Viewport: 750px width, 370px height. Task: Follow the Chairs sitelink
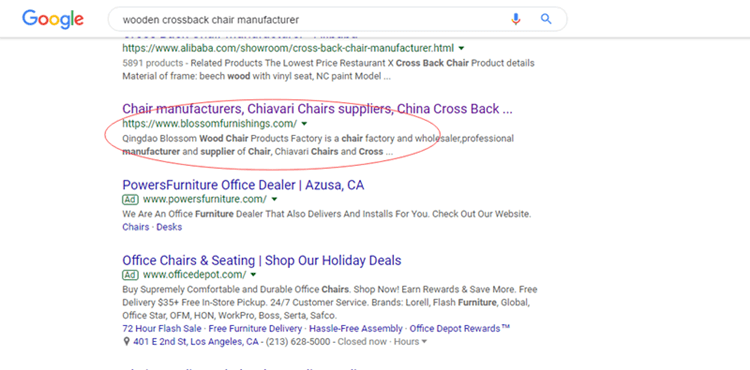coord(136,227)
